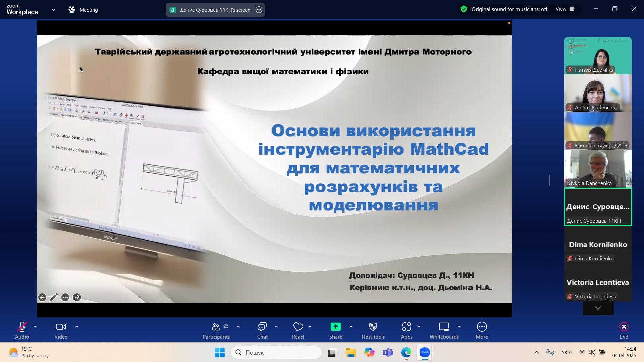
Task: Start camera with Video button
Action: (x=61, y=330)
